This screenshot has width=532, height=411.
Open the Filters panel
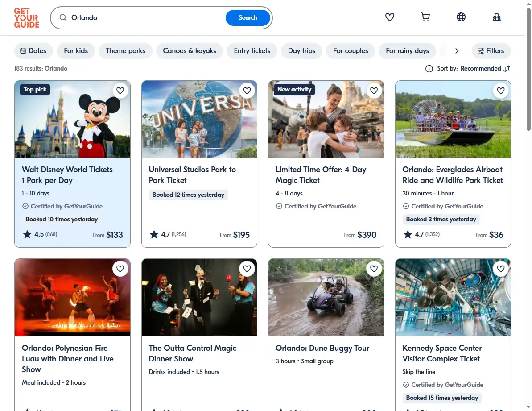pyautogui.click(x=491, y=51)
